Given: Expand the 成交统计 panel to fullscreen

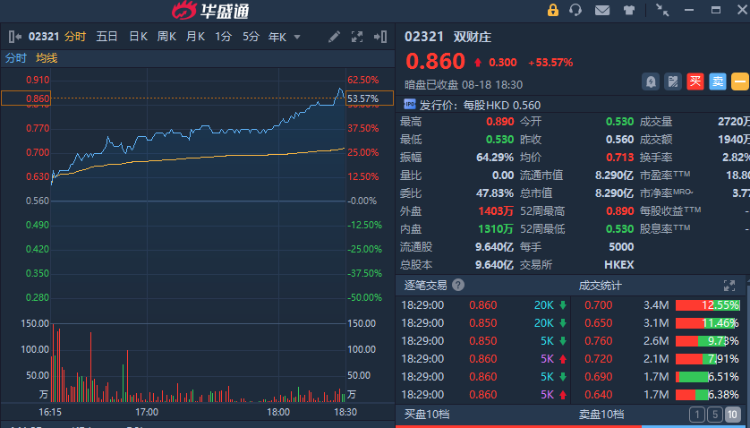Looking at the screenshot, I should click(729, 285).
